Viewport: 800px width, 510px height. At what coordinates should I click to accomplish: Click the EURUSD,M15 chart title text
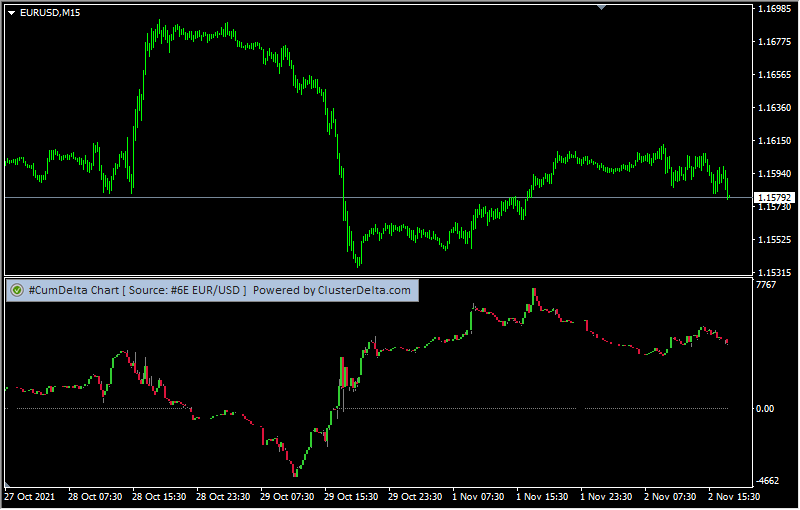(x=50, y=12)
